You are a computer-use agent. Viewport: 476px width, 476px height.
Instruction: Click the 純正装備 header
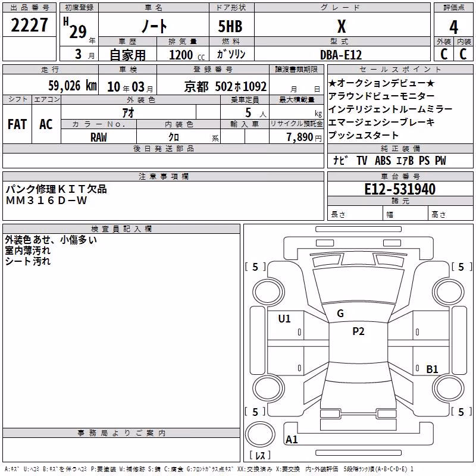[400, 148]
